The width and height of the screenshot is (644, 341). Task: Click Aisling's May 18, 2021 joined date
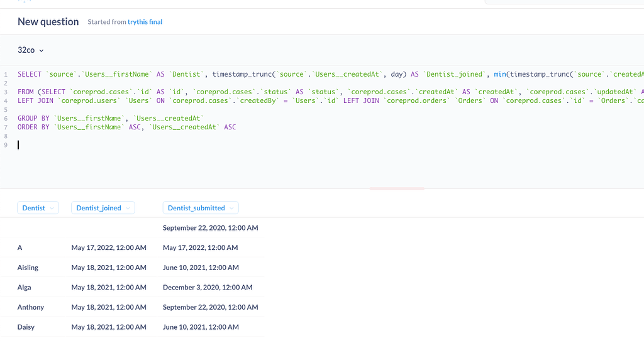109,268
